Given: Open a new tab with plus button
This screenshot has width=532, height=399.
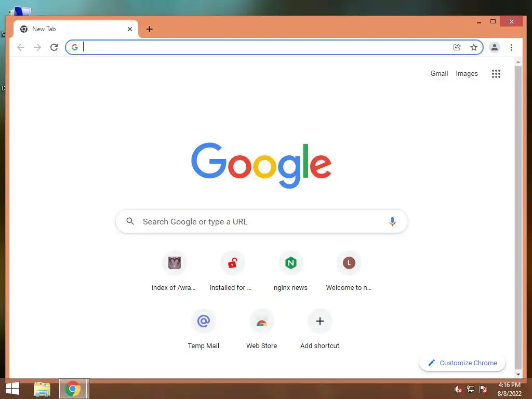Looking at the screenshot, I should [x=149, y=29].
